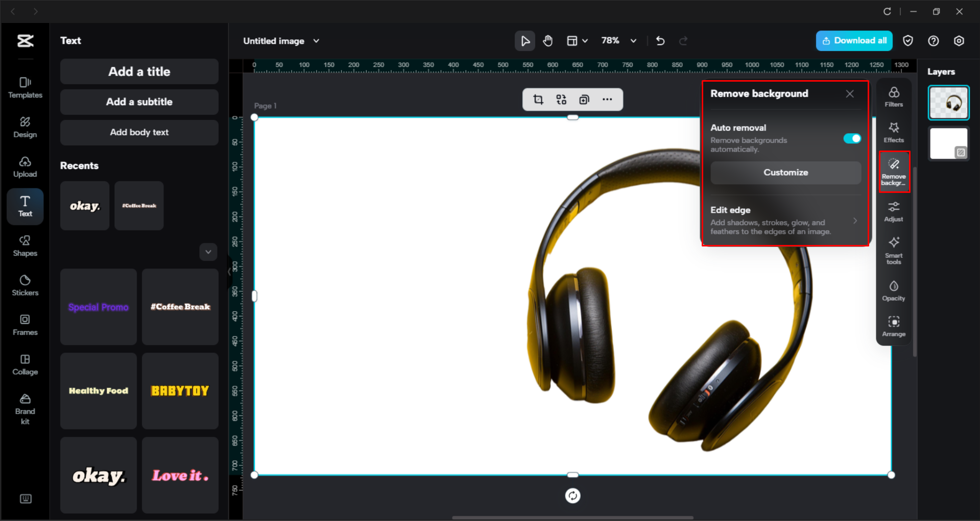This screenshot has width=980, height=521.
Task: Click the Customize button in Remove background
Action: 785,172
